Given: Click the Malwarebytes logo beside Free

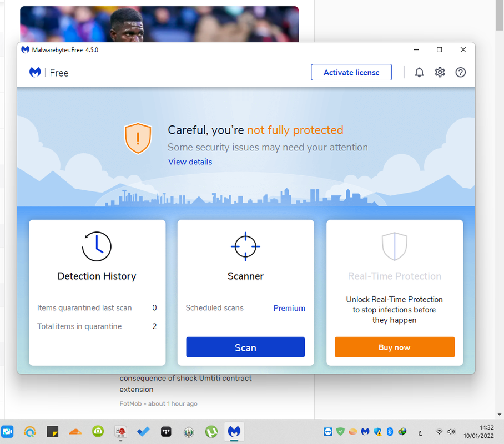Looking at the screenshot, I should point(35,72).
